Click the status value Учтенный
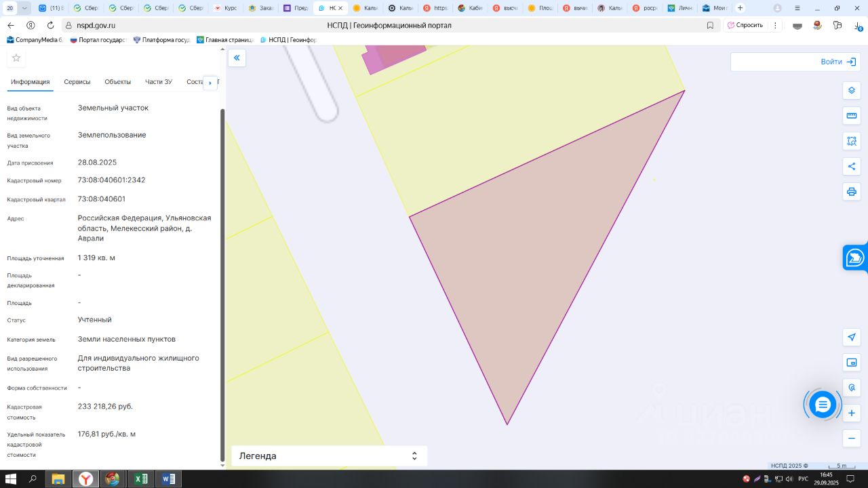Viewport: 868px width, 488px height. (95, 320)
